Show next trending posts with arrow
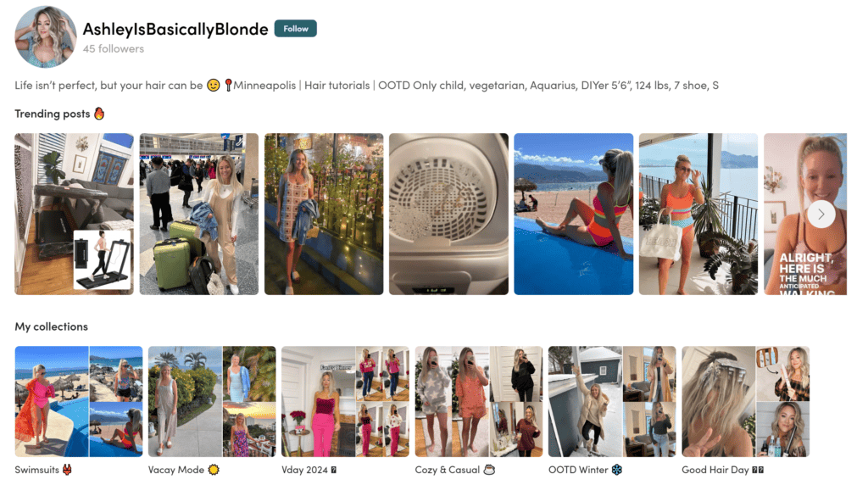The height and width of the screenshot is (496, 868). 821,215
